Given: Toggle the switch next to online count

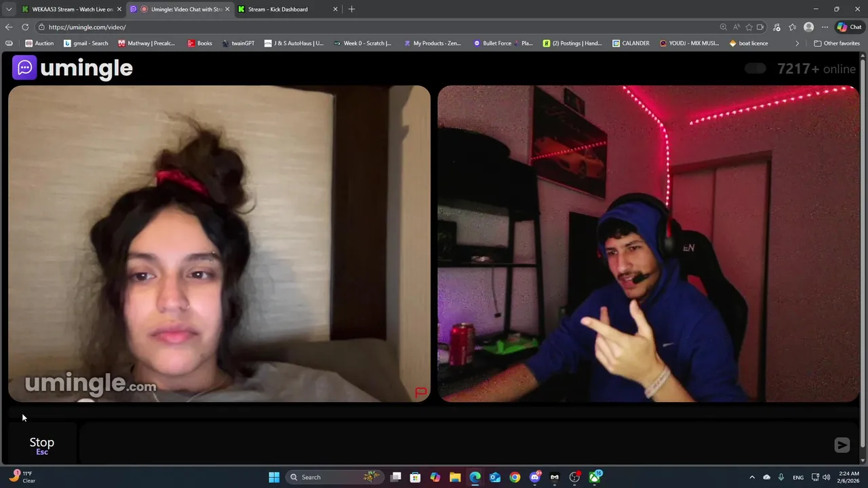Looking at the screenshot, I should pos(755,68).
